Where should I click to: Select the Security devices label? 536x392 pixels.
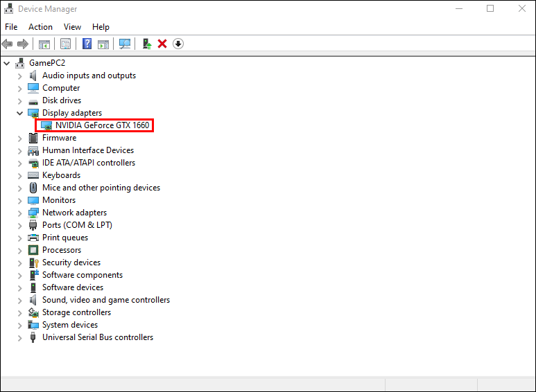71,262
